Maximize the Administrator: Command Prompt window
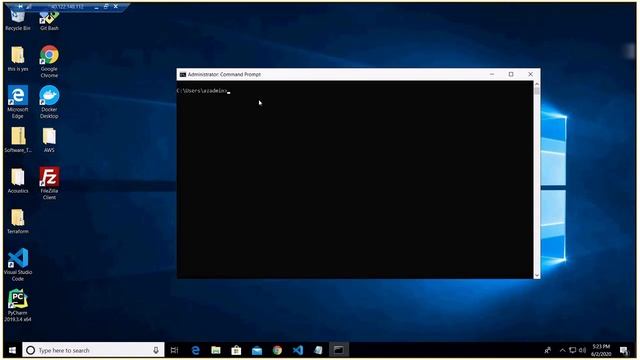640x360 pixels. tap(511, 74)
